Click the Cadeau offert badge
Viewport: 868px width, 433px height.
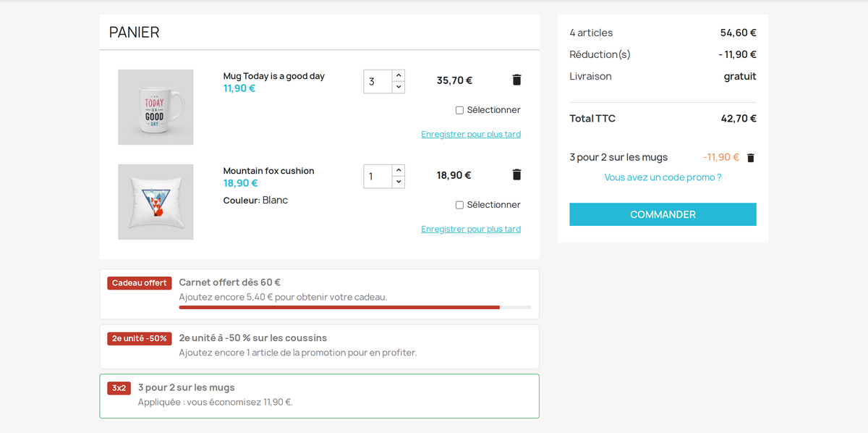(139, 283)
